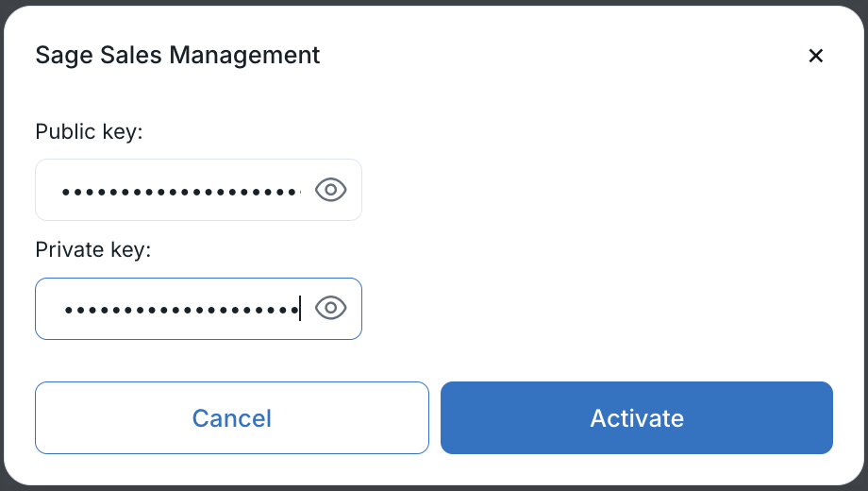Place cursor in masked Public key dots
Image resolution: width=868 pixels, height=491 pixels.
point(179,191)
